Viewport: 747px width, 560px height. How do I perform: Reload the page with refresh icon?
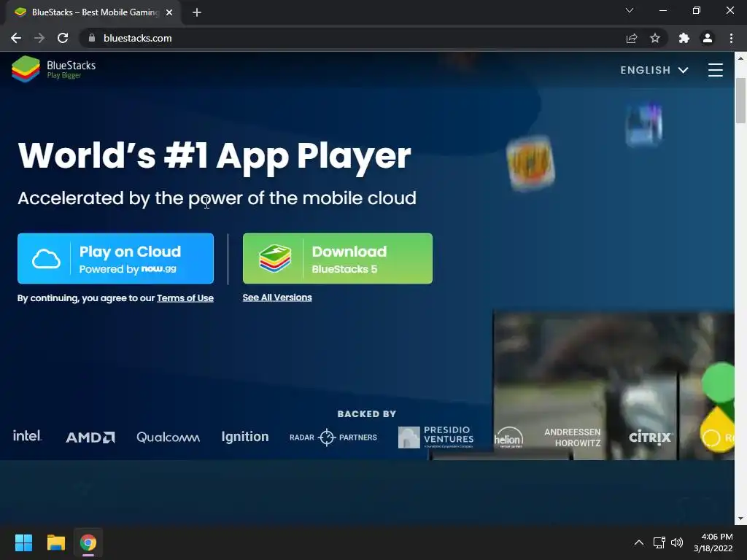[x=63, y=38]
